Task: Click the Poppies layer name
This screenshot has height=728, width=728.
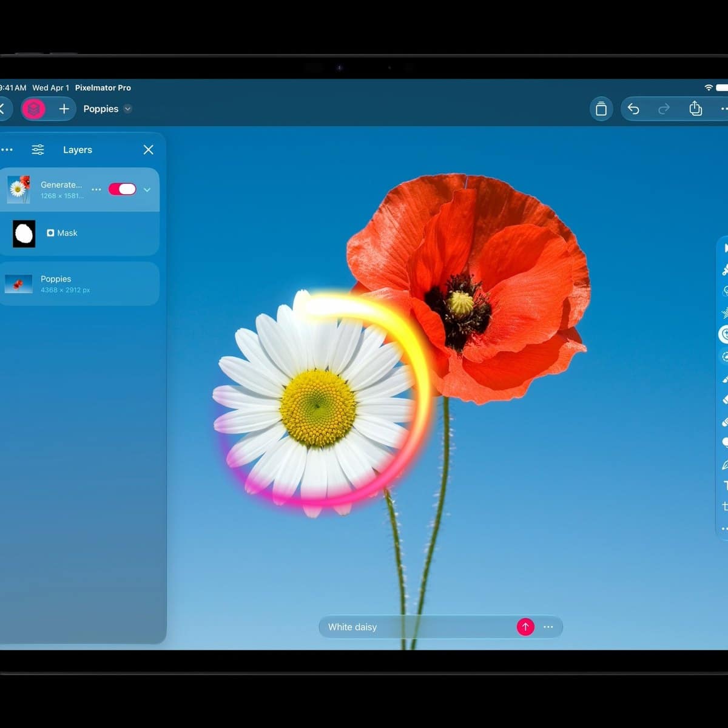Action: (x=56, y=279)
